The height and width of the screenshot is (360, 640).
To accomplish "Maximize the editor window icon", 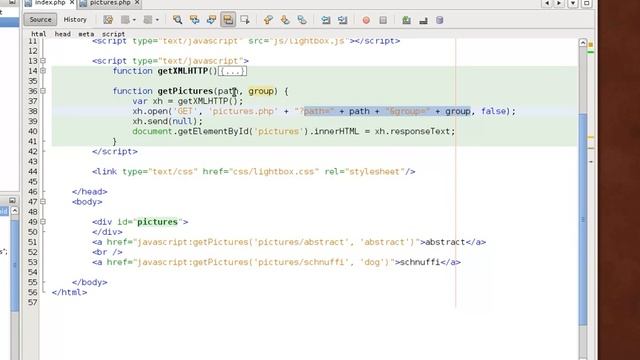I will pyautogui.click(x=587, y=3).
